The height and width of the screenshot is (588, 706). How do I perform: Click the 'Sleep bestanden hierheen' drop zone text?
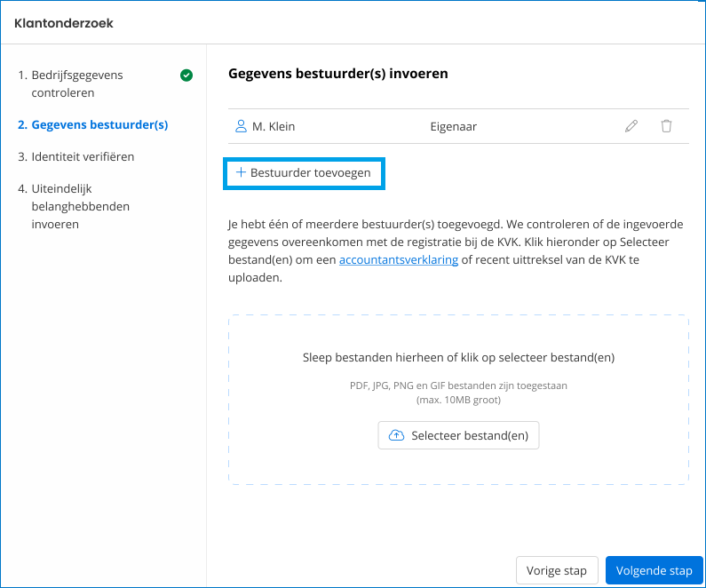(458, 357)
